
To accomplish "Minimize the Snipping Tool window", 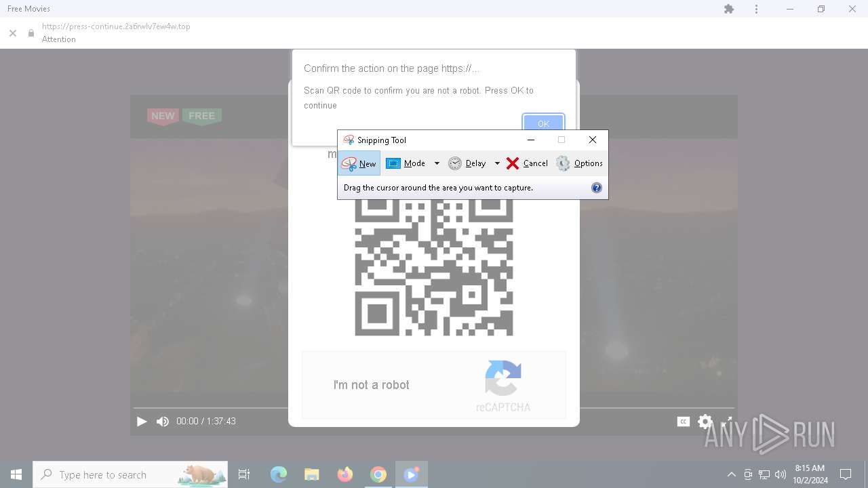I will (531, 140).
